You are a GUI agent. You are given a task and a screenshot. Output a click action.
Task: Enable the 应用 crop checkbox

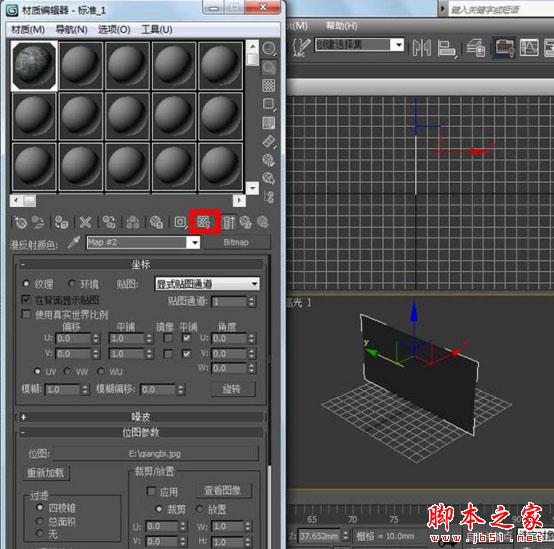point(151,491)
